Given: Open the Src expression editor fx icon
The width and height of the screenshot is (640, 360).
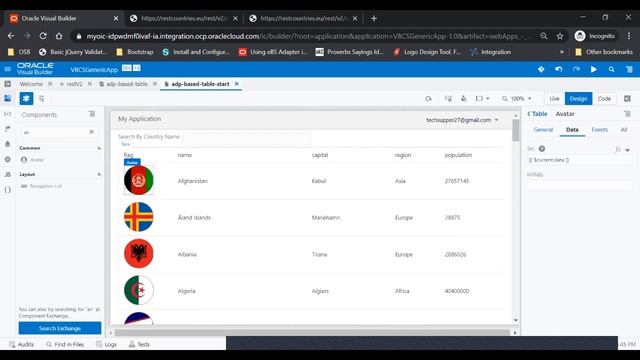Looking at the screenshot, I should pyautogui.click(x=618, y=150).
